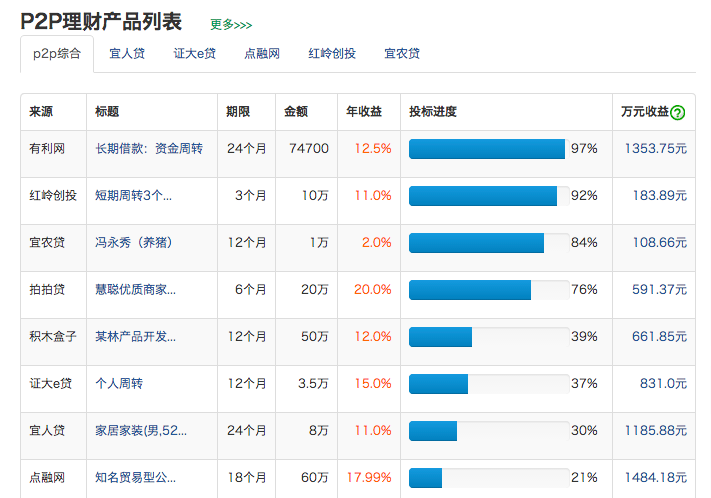The height and width of the screenshot is (498, 711).
Task: Switch to the p2p综合 tab
Action: (57, 54)
